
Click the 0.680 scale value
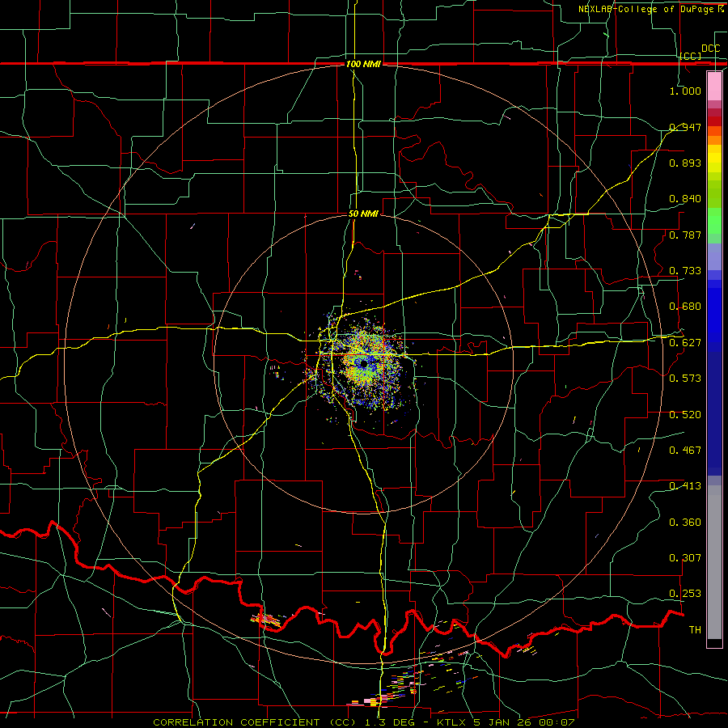685,306
